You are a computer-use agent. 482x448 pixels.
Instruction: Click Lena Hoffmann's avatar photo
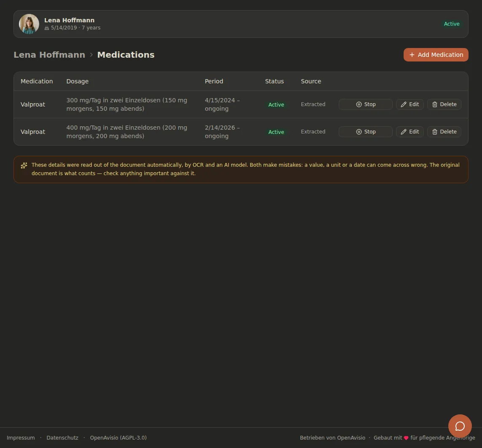tap(29, 24)
